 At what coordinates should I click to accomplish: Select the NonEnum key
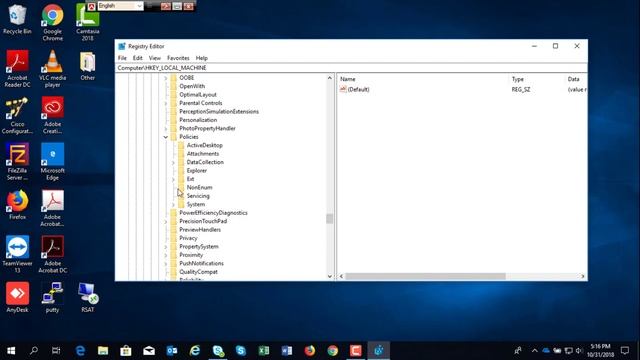tap(199, 188)
